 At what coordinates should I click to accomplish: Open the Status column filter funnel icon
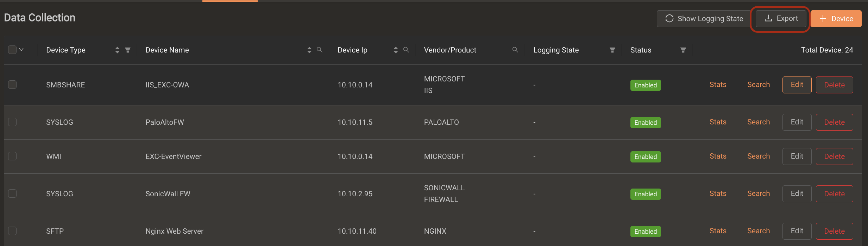(683, 50)
